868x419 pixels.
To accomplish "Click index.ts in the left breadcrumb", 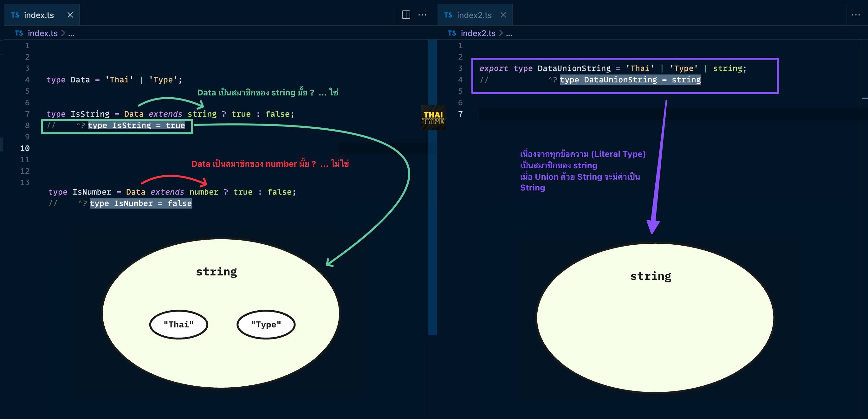I will point(42,33).
